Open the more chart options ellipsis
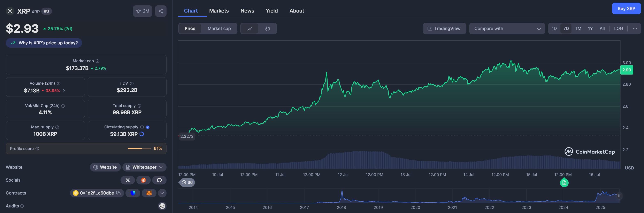Viewport: 644px width, 213px height. point(635,29)
